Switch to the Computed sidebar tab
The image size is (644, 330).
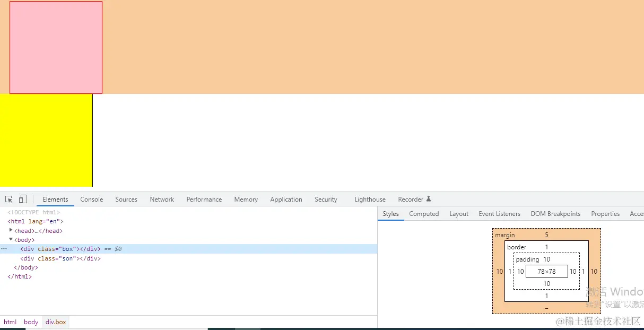click(424, 214)
